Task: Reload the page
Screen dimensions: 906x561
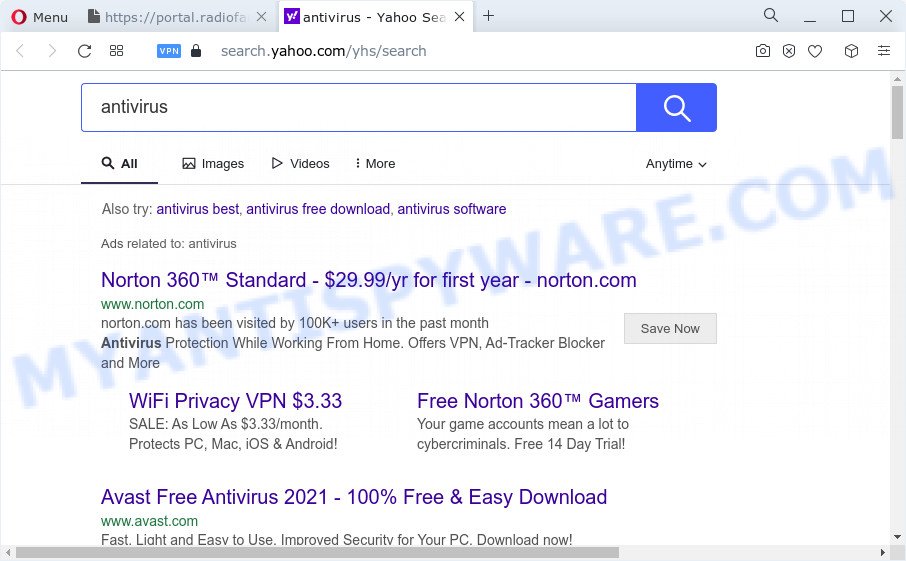Action: pos(84,51)
